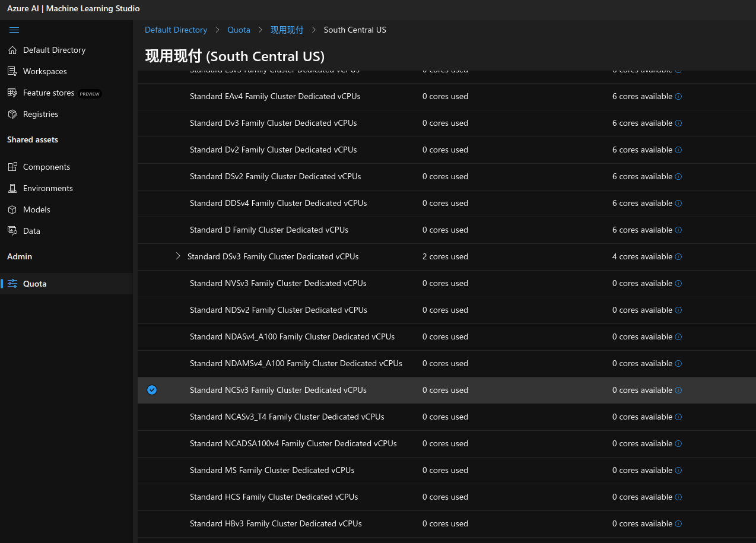Screen dimensions: 756x543
Task: Click info icon for DSv3 cores available
Action: pyautogui.click(x=678, y=256)
